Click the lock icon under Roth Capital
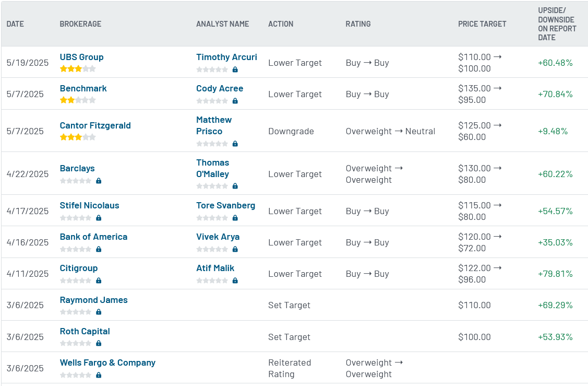The width and height of the screenshot is (588, 386). pyautogui.click(x=99, y=343)
